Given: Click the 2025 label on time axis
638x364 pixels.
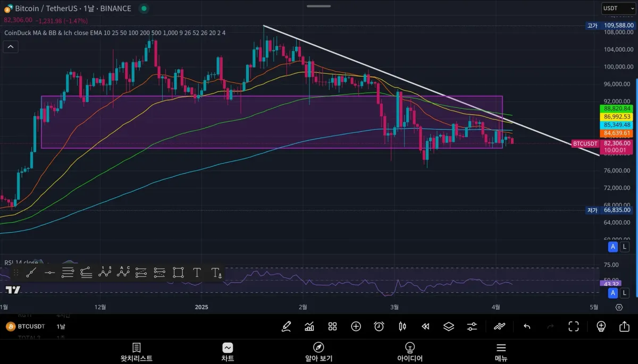Looking at the screenshot, I should click(202, 307).
